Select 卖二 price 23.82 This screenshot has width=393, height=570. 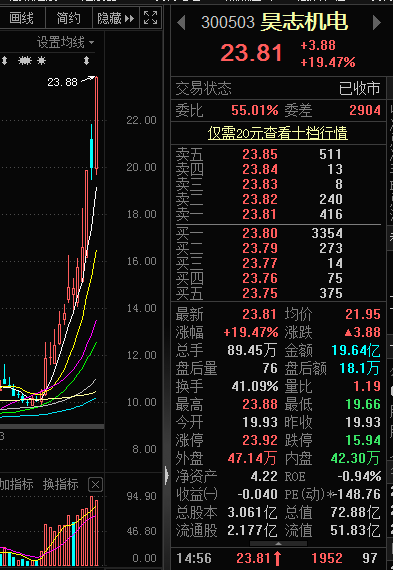pos(260,199)
